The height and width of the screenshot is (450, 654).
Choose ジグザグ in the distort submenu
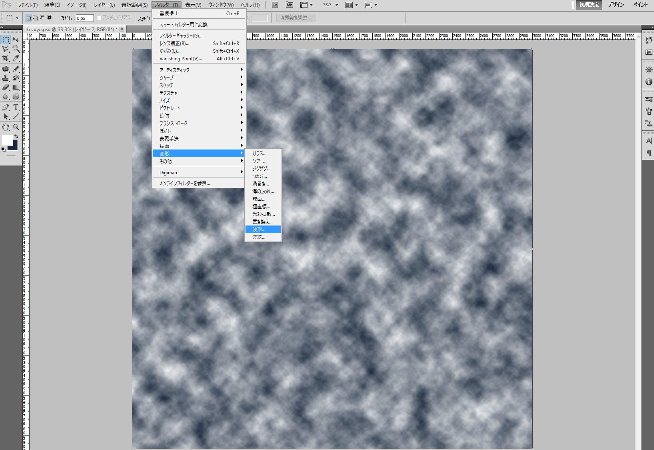coord(263,168)
